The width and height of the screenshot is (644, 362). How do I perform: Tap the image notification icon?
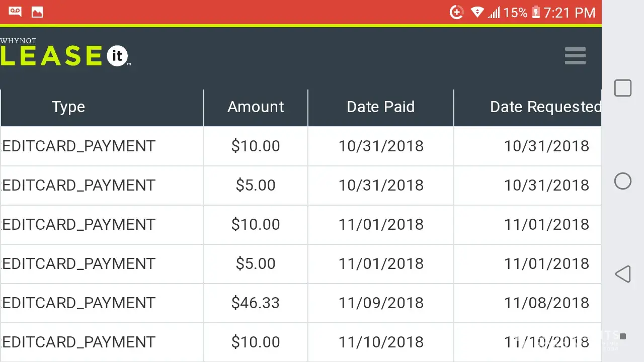point(37,13)
